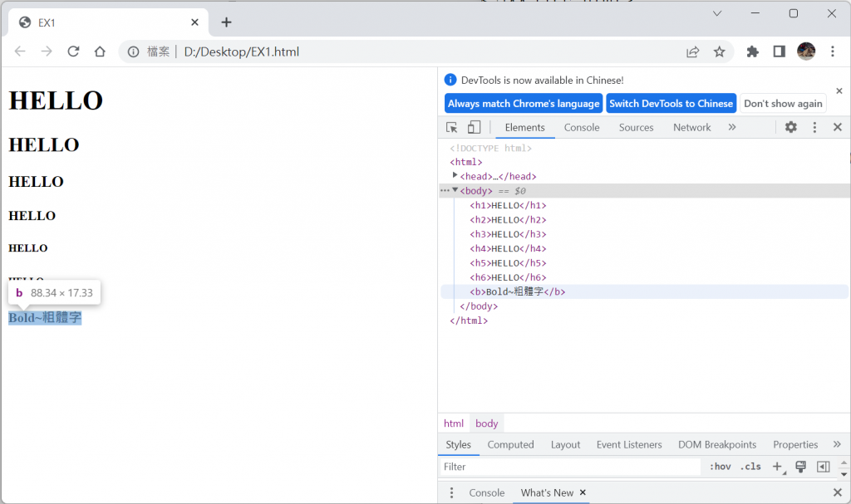Click Always match Chrome's language button
This screenshot has height=504, width=851.
tap(524, 104)
